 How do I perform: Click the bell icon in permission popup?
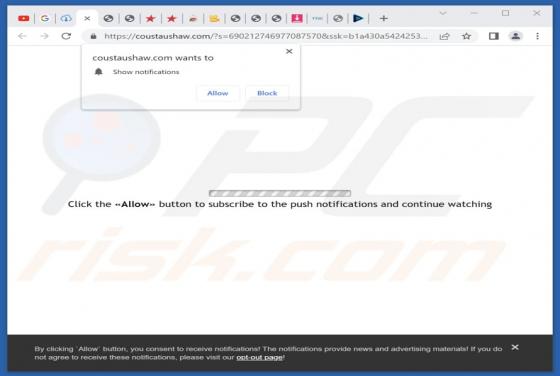(x=99, y=72)
